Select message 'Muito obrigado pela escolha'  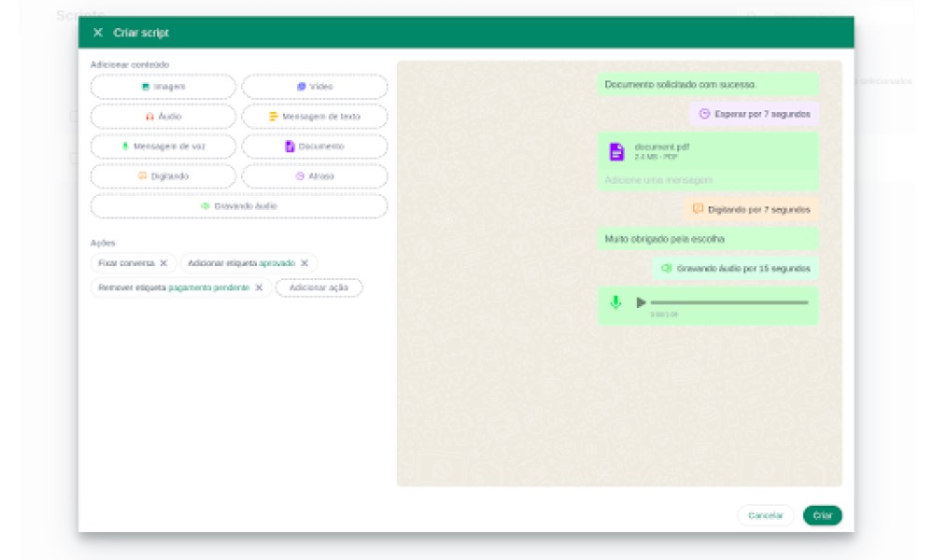pos(708,239)
